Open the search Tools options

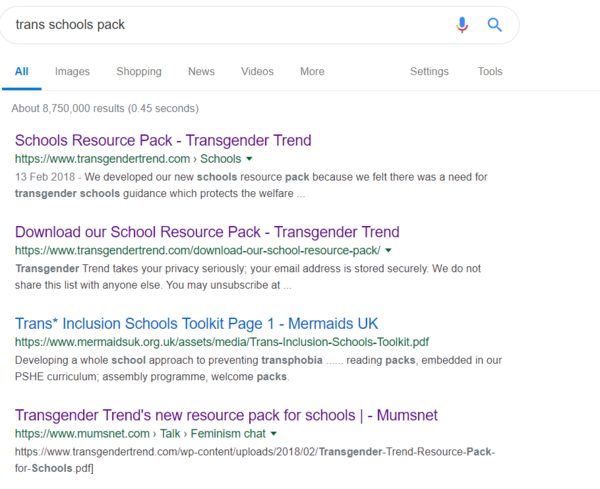point(490,72)
